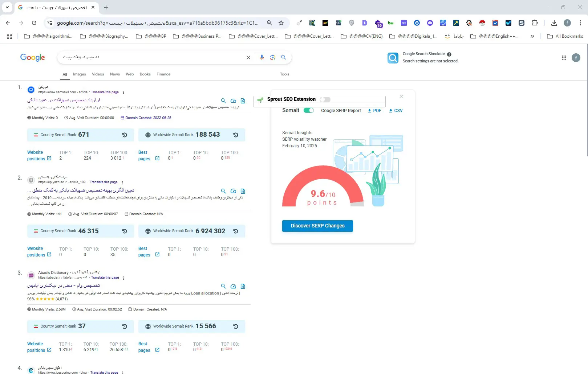Open Google Lens image search icon
Viewport: 588px width, 374px height.
(273, 57)
